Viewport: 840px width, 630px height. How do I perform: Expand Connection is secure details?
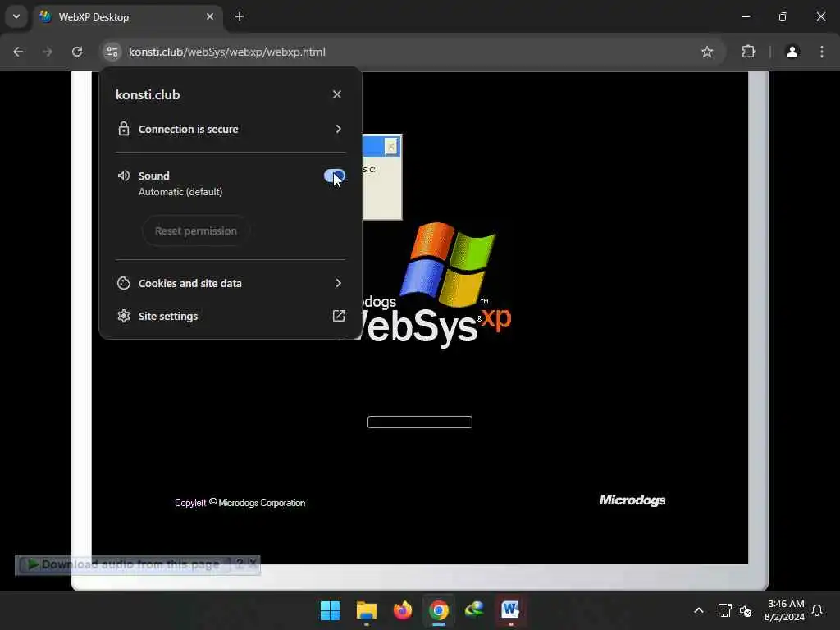pyautogui.click(x=231, y=129)
